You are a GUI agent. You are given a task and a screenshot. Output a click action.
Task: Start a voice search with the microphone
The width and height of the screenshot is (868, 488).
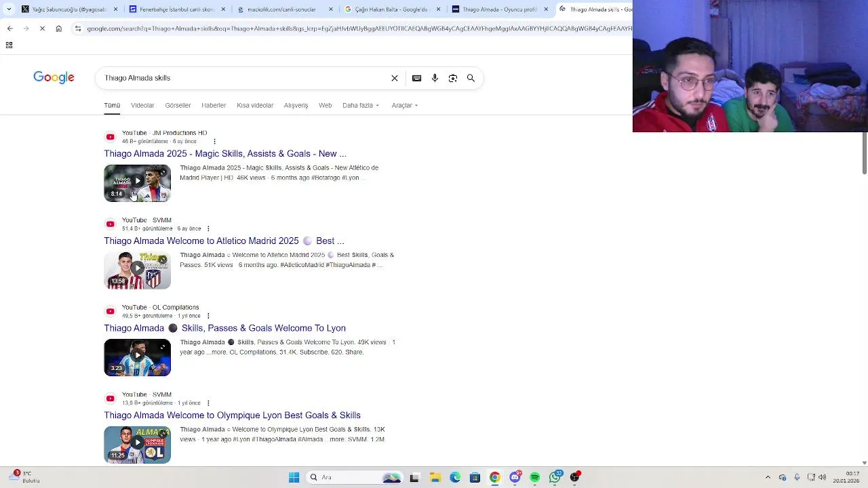coord(435,78)
